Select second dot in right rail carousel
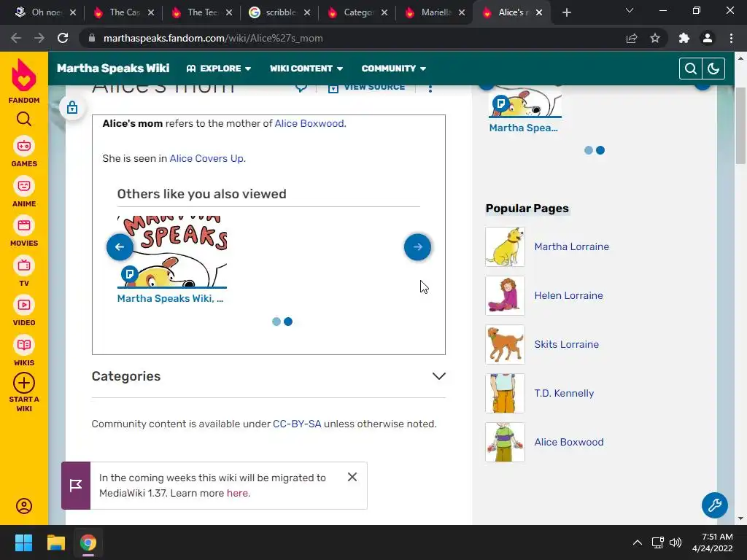The image size is (747, 560). [x=600, y=150]
